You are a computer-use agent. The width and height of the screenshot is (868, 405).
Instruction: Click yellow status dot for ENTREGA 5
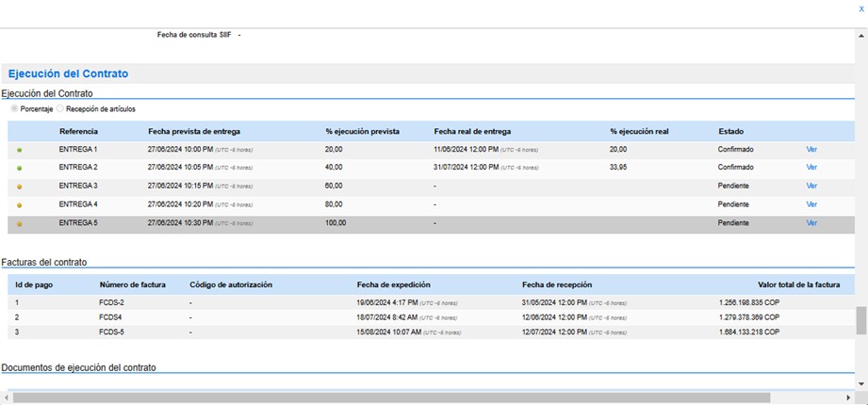coord(20,224)
